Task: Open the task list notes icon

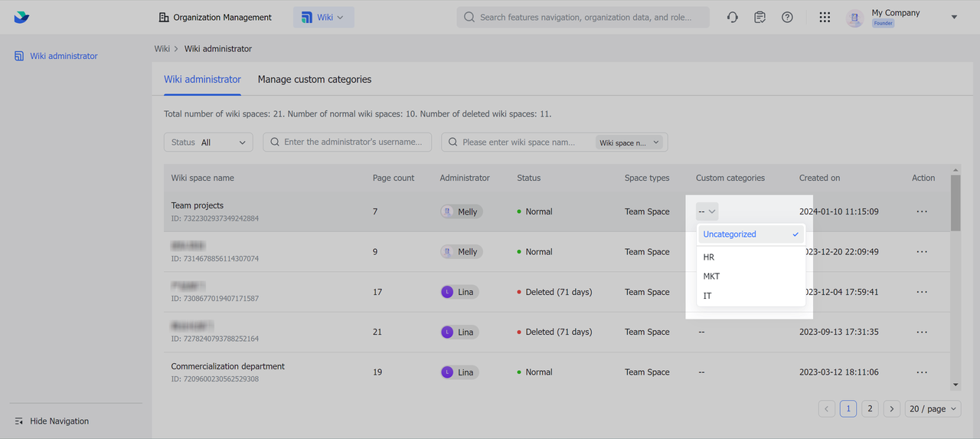Action: [759, 17]
